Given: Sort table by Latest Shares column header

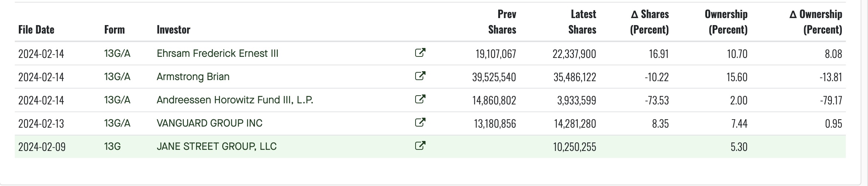Looking at the screenshot, I should [x=582, y=22].
